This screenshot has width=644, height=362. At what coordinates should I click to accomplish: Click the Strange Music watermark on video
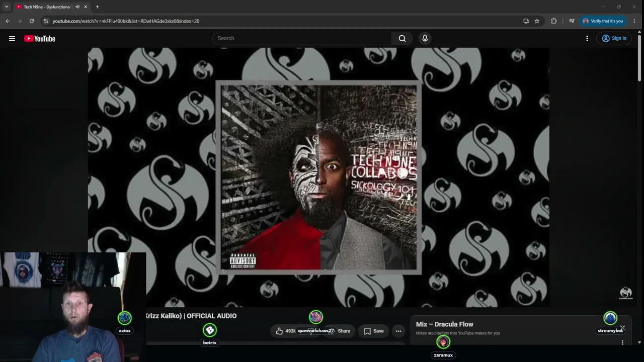(x=625, y=293)
